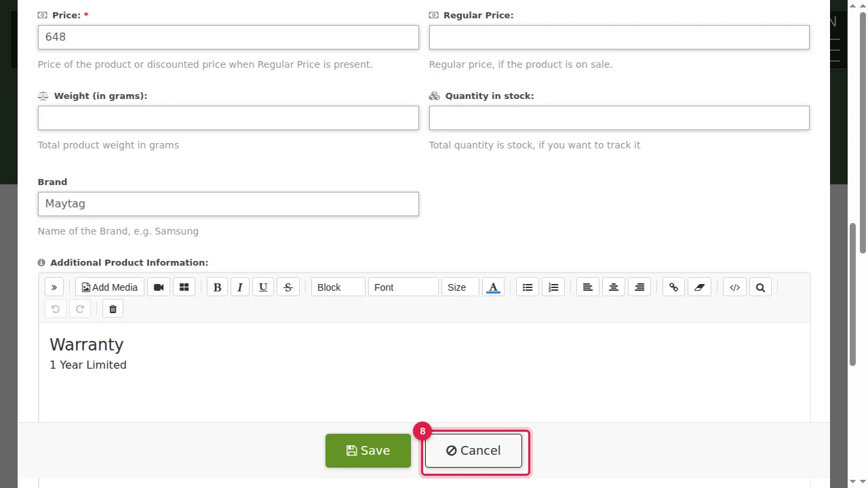
Task: Center-align the text
Action: (614, 287)
